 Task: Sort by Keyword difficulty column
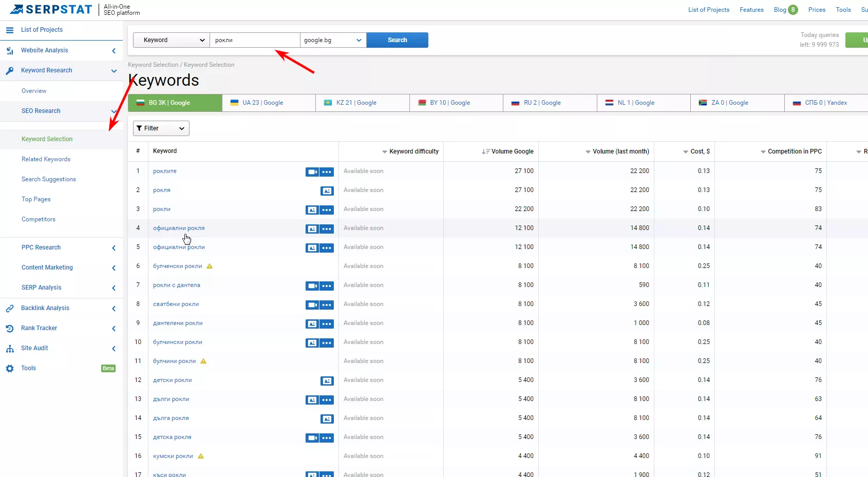(x=410, y=151)
